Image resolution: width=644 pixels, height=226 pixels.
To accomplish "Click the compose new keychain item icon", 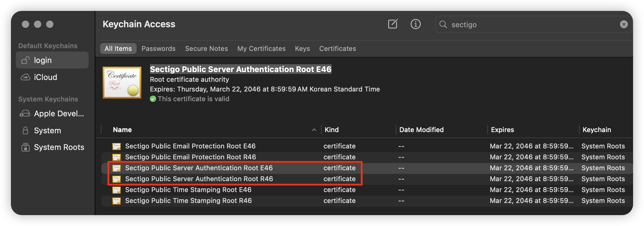I will coord(393,24).
